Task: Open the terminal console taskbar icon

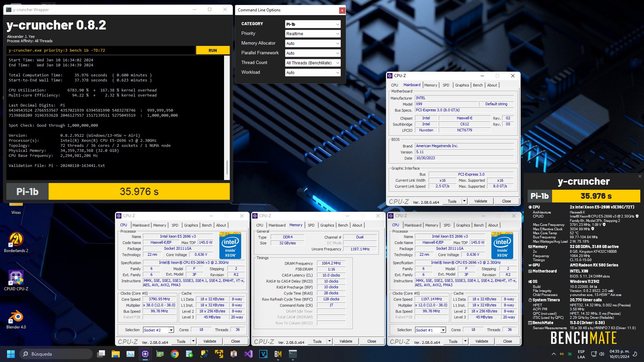Action: pos(293,354)
